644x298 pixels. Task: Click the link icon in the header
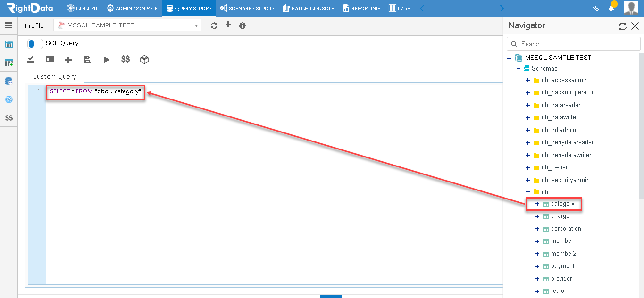click(596, 8)
